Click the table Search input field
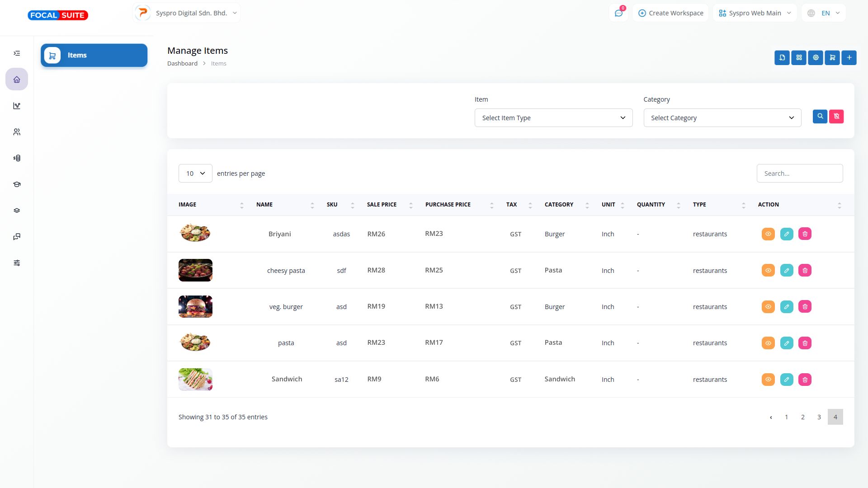 799,174
